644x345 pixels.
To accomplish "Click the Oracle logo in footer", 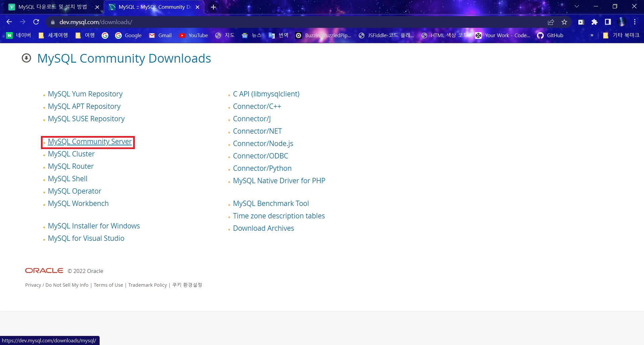I will pyautogui.click(x=44, y=270).
